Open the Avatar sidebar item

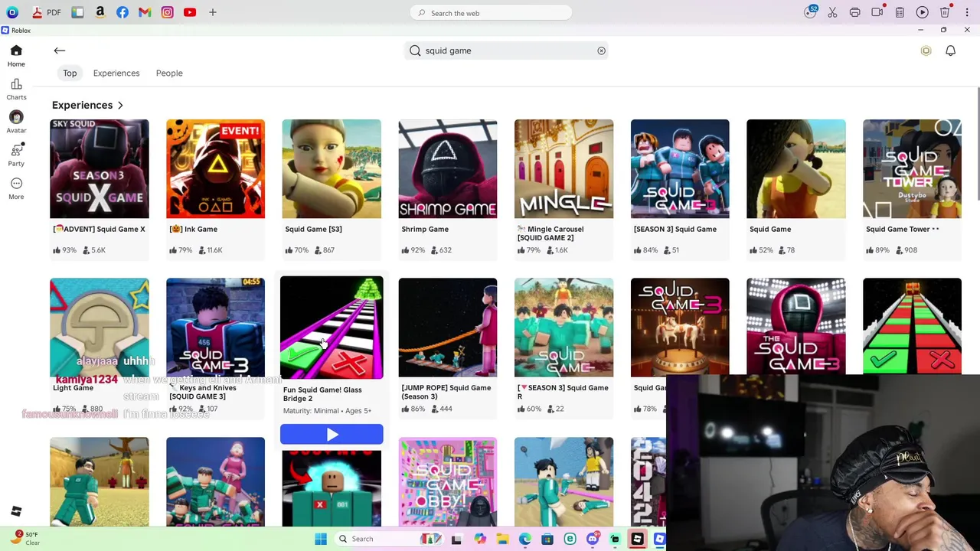click(16, 122)
